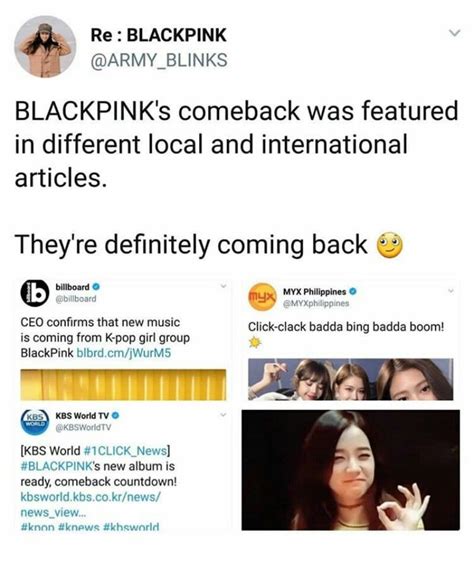Open the golden billboard article image
The image size is (474, 568).
click(123, 385)
